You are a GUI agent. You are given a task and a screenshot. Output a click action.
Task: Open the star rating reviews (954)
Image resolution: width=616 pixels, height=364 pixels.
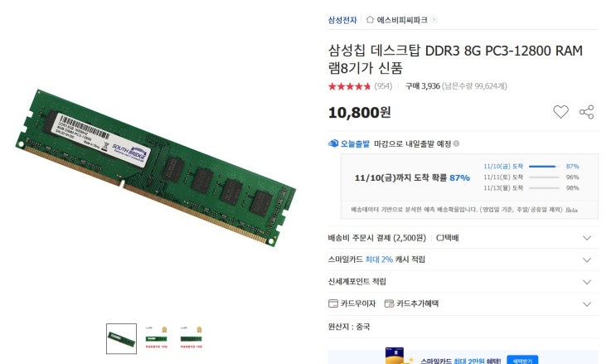(361, 86)
